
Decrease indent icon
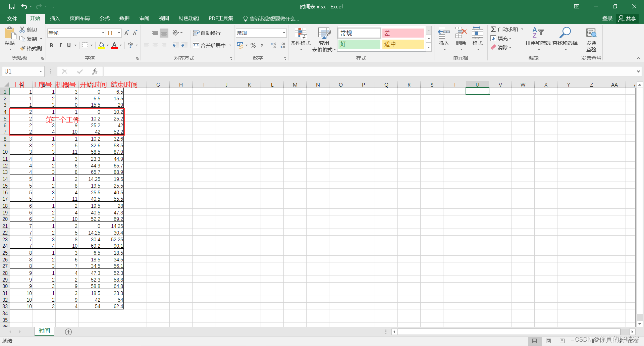point(176,45)
